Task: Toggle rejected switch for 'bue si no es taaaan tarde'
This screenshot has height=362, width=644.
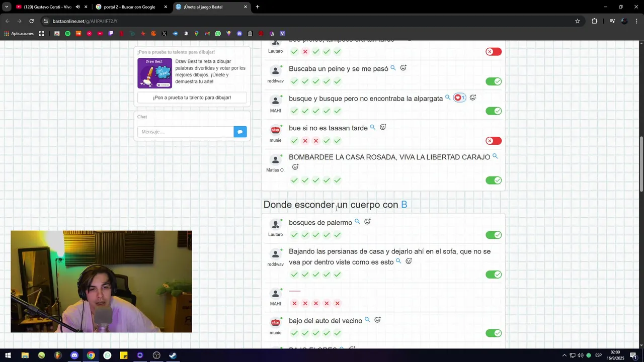Action: coord(494,141)
